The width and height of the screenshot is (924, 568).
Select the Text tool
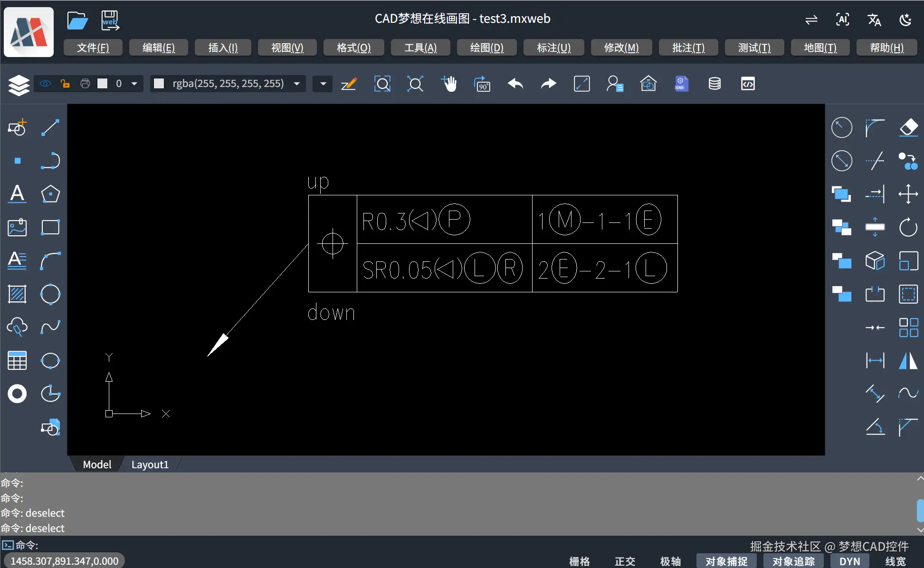17,194
